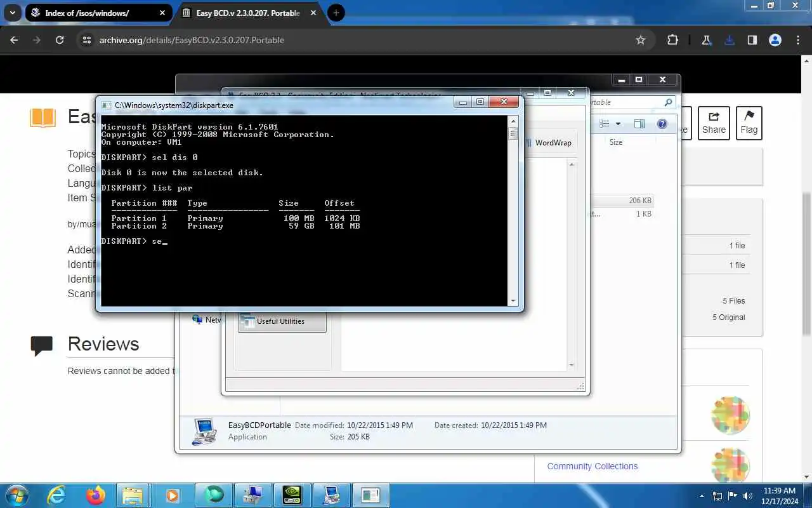The image size is (812, 508).
Task: Click the archive.org address bar URL
Action: coord(192,40)
